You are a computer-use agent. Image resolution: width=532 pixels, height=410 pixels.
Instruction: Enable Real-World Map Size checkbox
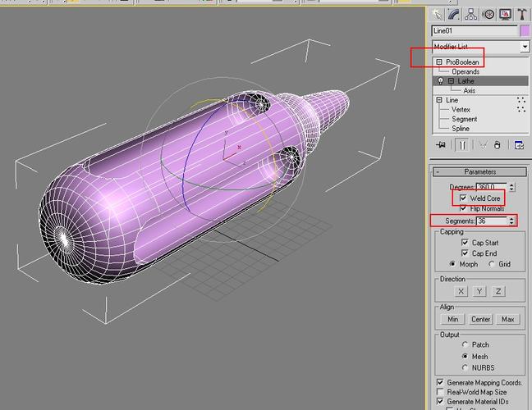(x=440, y=392)
